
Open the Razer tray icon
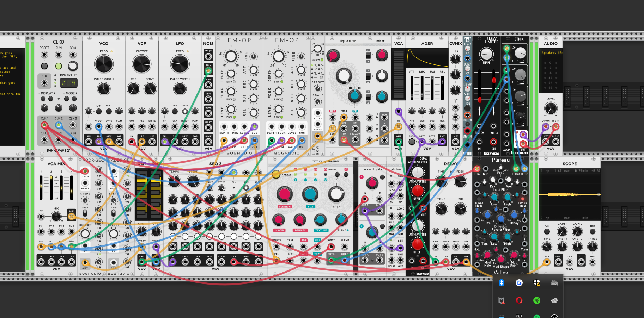(537, 300)
